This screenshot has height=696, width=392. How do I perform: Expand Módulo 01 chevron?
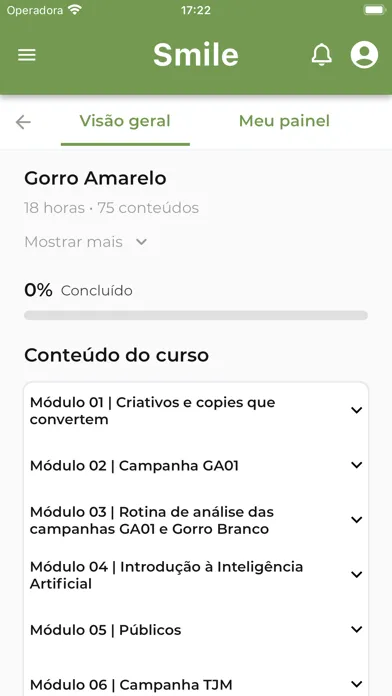point(356,411)
